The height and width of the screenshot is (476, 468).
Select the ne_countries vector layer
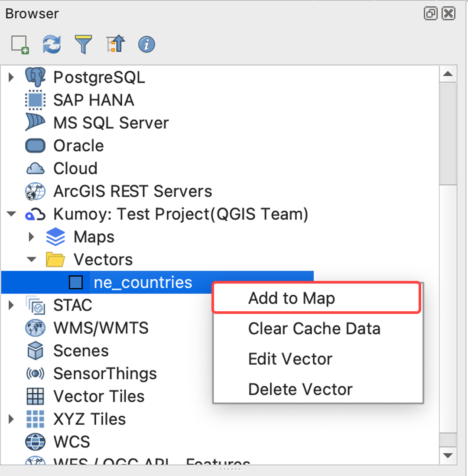point(143,283)
